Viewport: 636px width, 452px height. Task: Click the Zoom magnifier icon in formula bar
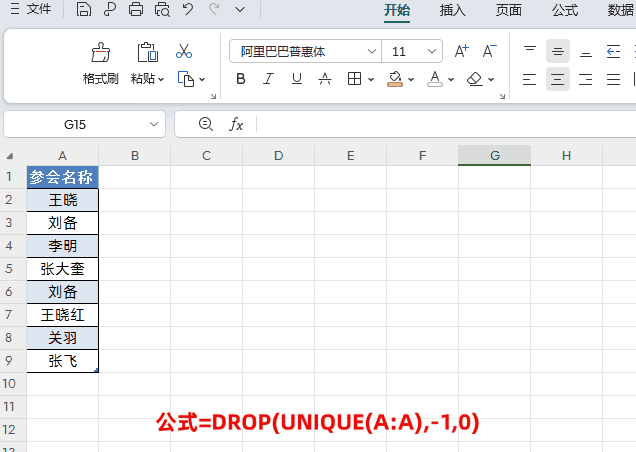206,124
